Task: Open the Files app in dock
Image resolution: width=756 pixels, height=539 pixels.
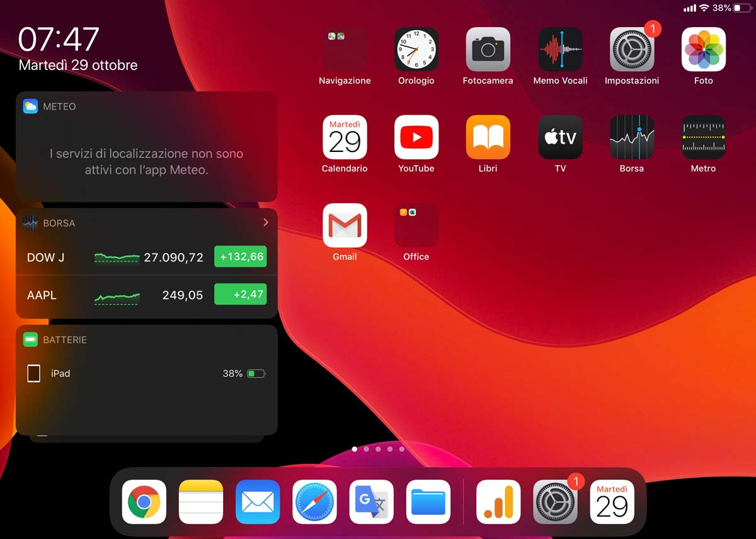Action: coord(428,502)
